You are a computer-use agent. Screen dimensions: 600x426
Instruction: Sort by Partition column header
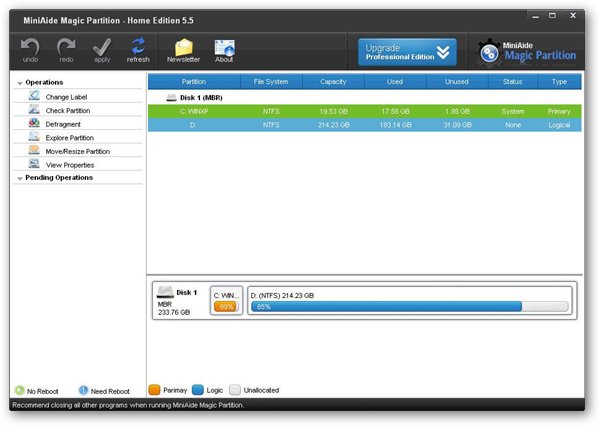pyautogui.click(x=194, y=82)
